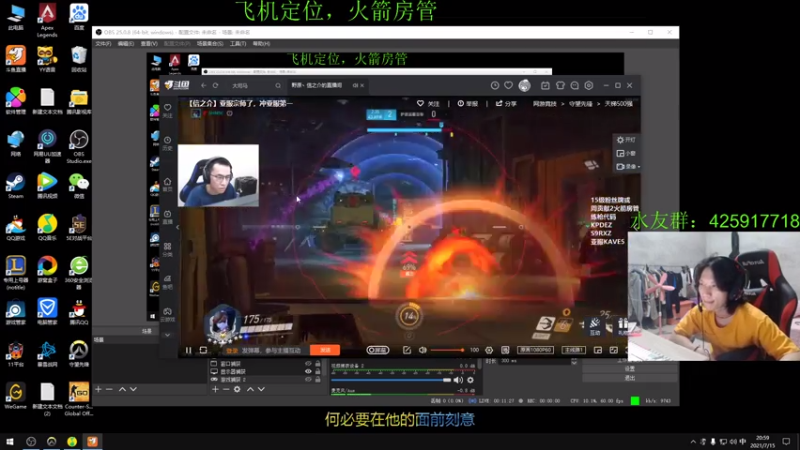Image resolution: width=800 pixels, height=450 pixels.
Task: Click the Douyu player settings gear
Action: [489, 350]
